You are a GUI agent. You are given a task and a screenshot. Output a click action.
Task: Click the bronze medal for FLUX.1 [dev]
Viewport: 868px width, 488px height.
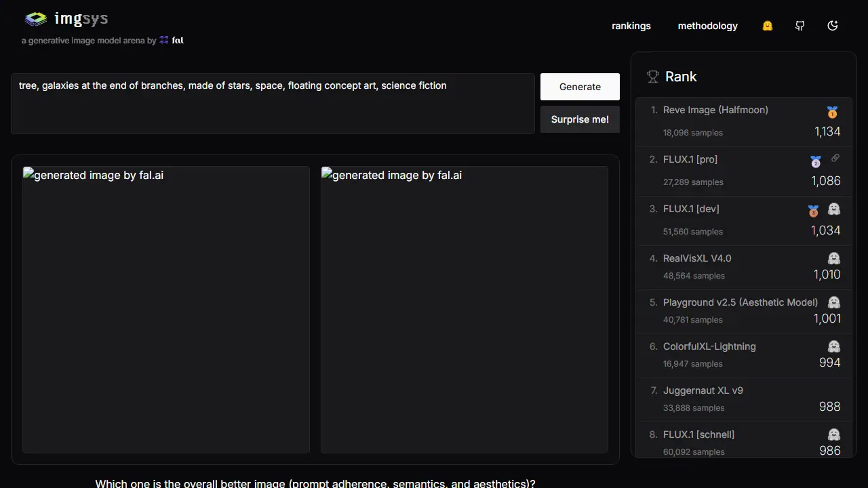click(x=814, y=211)
